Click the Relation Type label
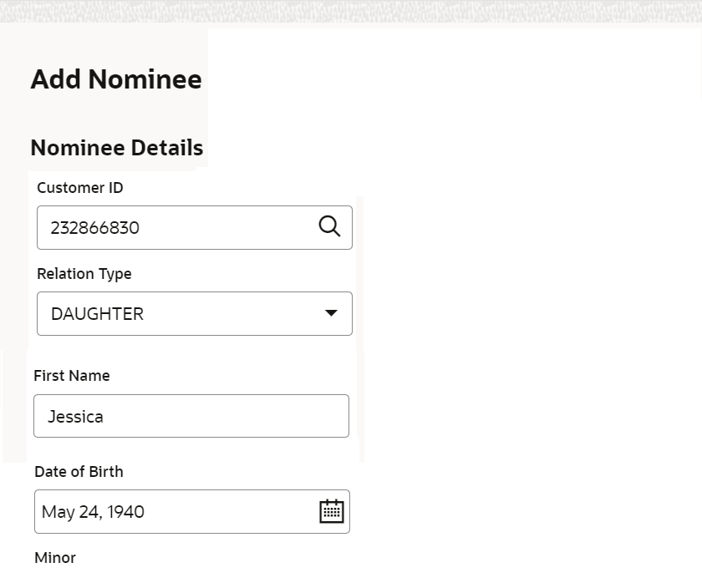The image size is (702, 588). (84, 273)
